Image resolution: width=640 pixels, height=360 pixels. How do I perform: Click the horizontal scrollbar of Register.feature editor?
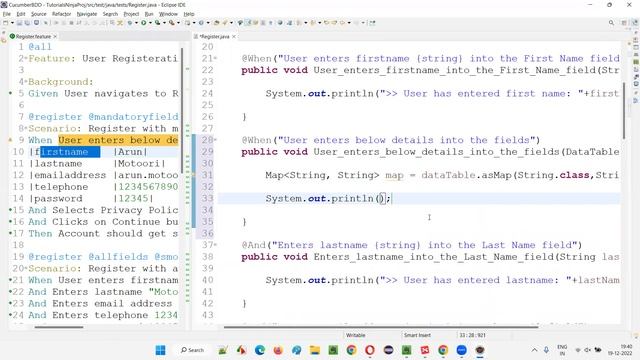(x=59, y=327)
